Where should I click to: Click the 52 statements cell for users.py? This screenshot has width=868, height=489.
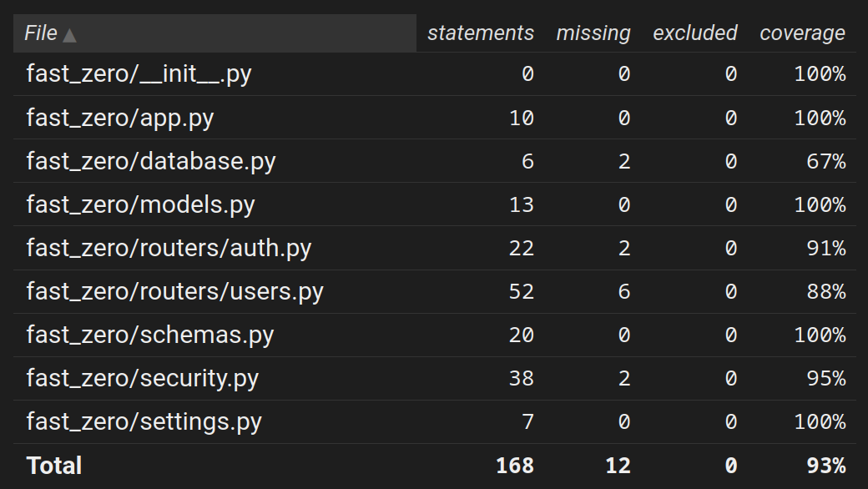pyautogui.click(x=521, y=291)
